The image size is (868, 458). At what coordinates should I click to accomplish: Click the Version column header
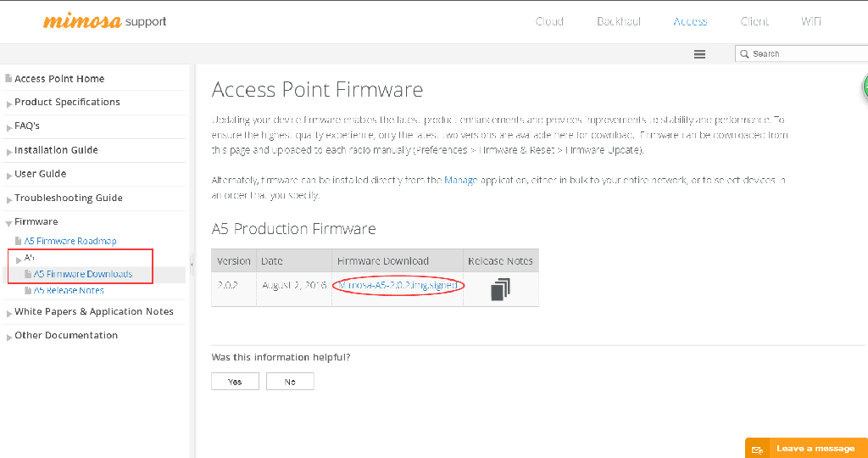pos(234,261)
